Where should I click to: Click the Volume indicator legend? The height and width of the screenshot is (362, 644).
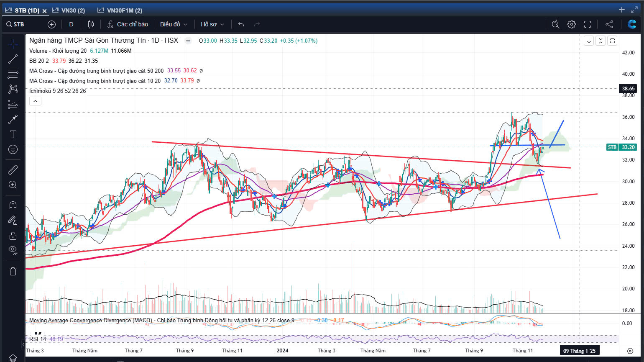(58, 51)
